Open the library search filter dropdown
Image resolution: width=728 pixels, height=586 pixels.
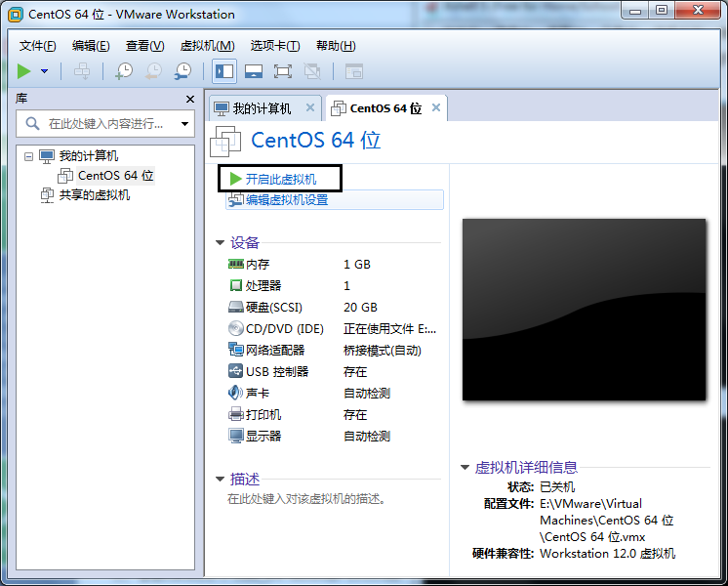[x=184, y=124]
